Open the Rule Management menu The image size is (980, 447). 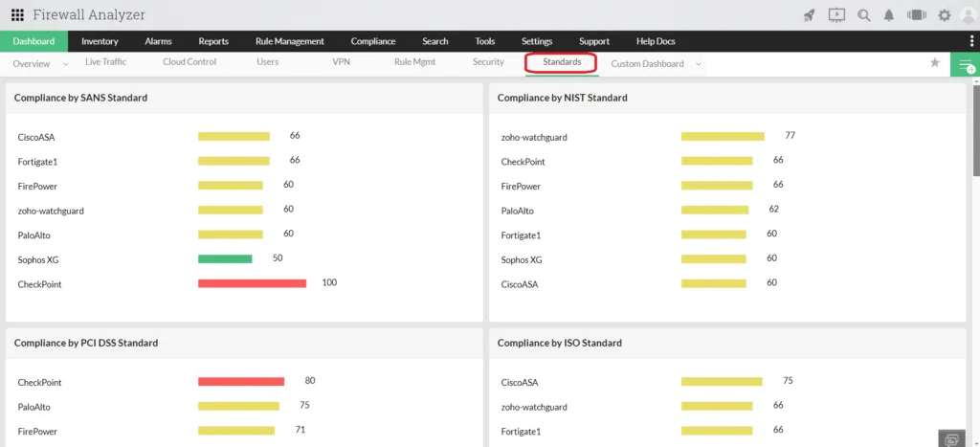(290, 41)
